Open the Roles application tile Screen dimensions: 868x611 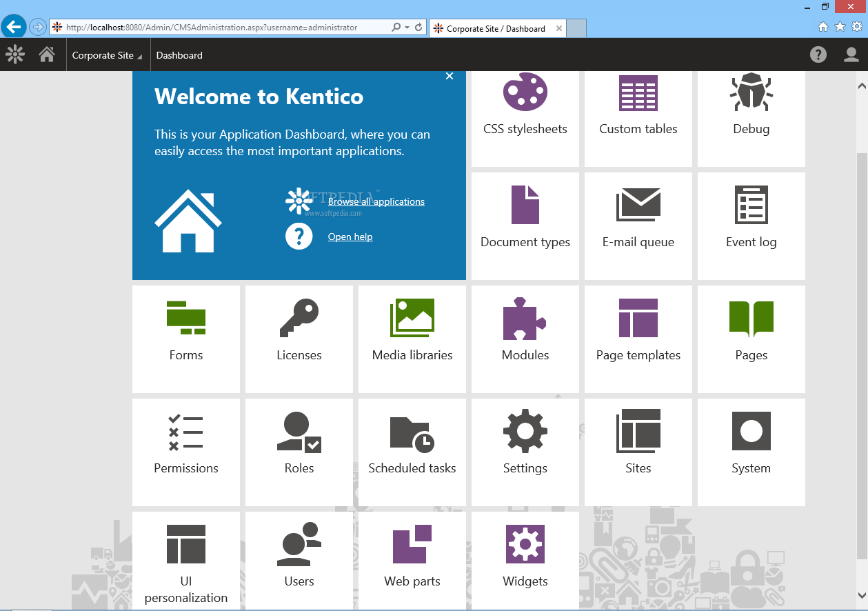click(x=299, y=452)
